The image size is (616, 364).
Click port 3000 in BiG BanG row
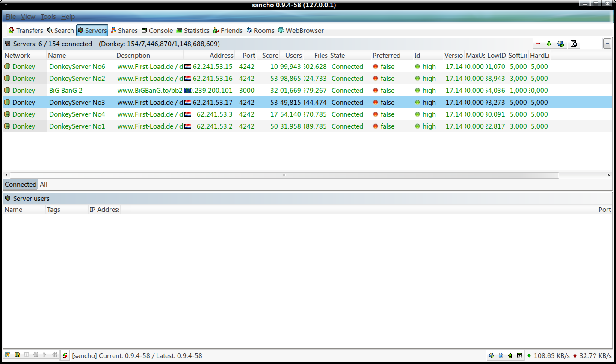[x=247, y=90]
